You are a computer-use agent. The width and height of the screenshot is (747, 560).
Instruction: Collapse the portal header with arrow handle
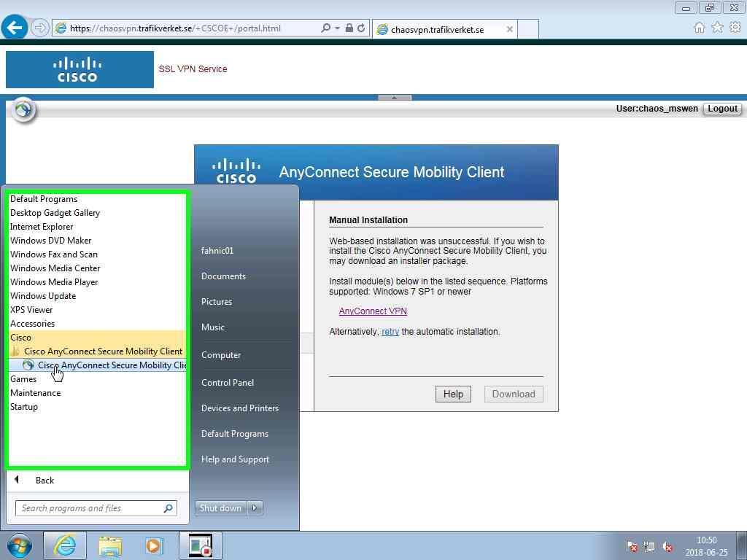point(395,98)
